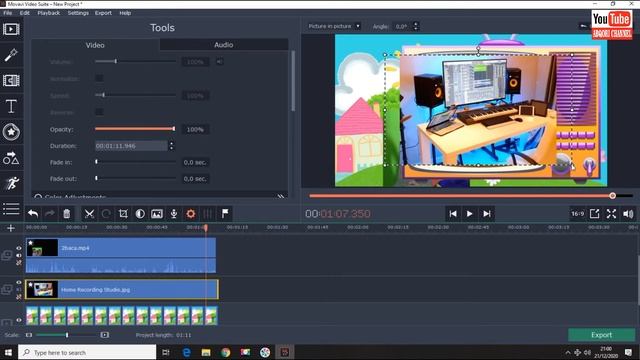The image size is (640, 360).
Task: Open the Playback menu
Action: [49, 13]
